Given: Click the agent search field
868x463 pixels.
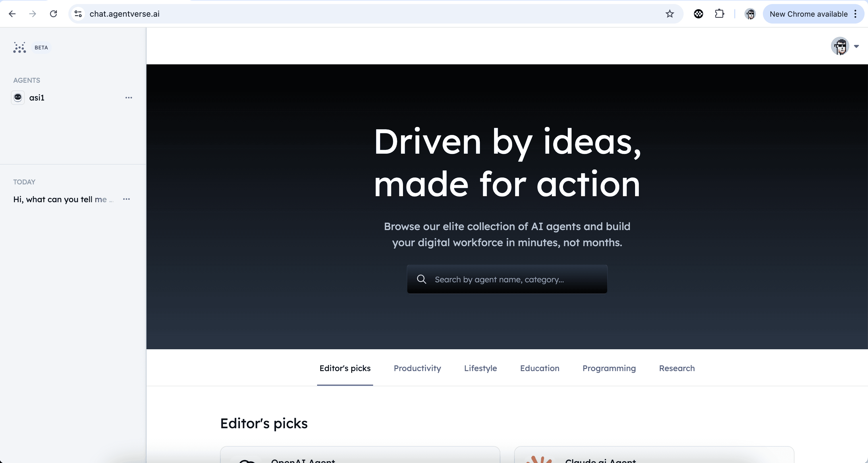Looking at the screenshot, I should pyautogui.click(x=507, y=279).
